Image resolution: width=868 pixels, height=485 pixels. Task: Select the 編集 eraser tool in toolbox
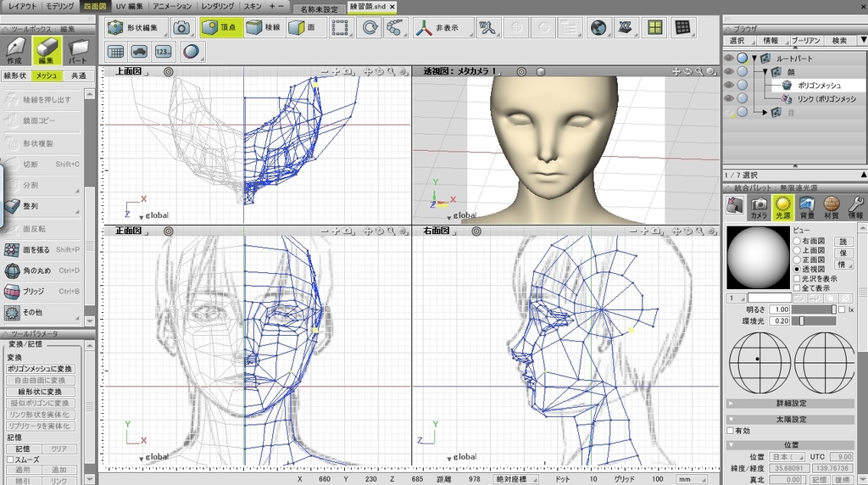pyautogui.click(x=47, y=51)
